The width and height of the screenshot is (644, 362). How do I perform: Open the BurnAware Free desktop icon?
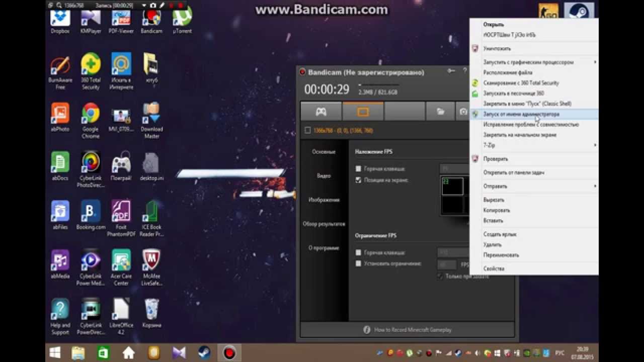60,72
